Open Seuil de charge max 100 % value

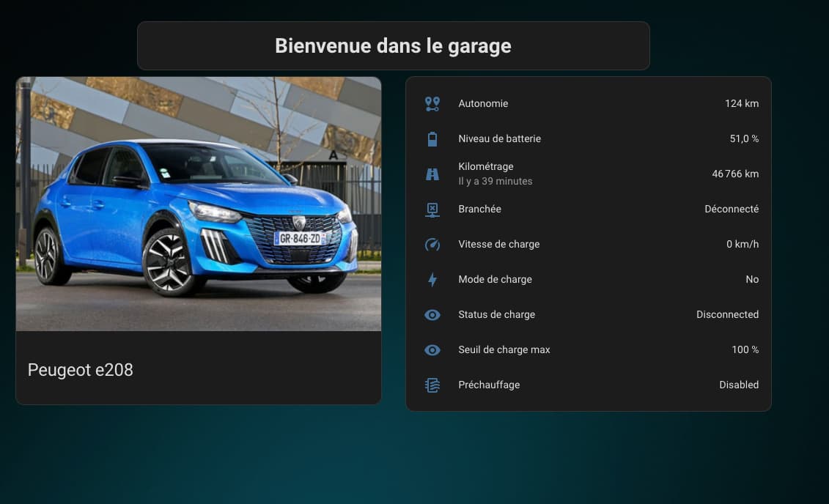(745, 349)
